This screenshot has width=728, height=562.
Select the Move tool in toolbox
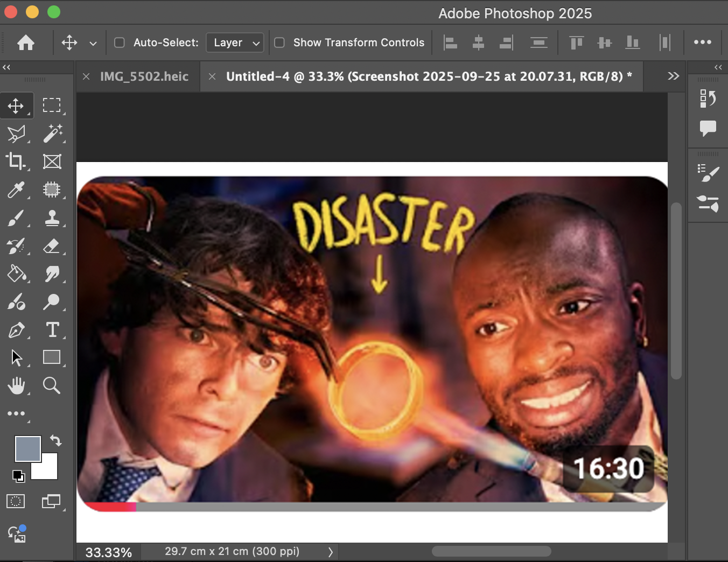click(x=16, y=106)
